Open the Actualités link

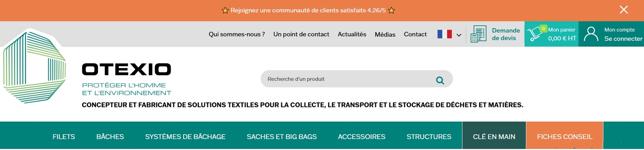[x=352, y=34]
